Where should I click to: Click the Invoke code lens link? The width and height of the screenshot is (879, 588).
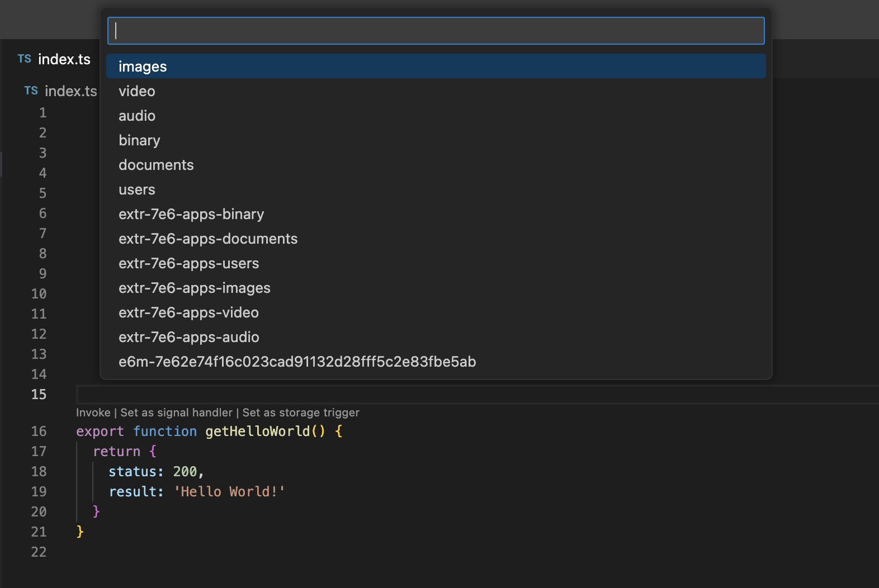coord(93,412)
